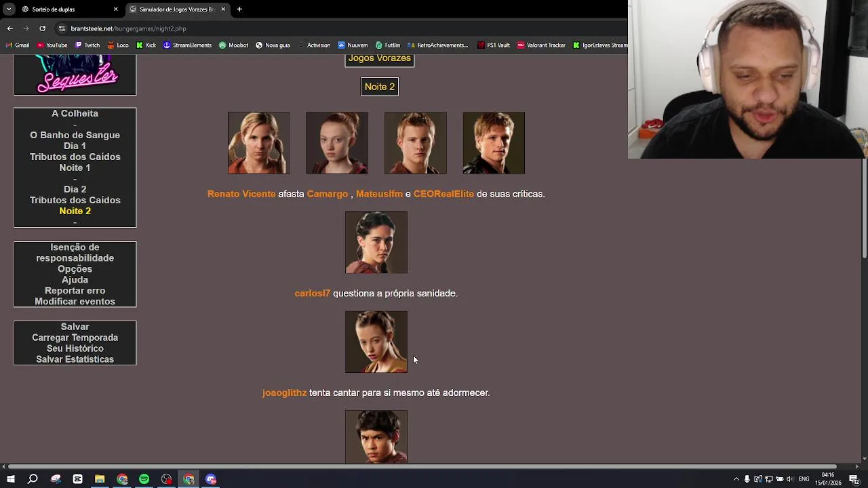Screen dimensions: 868x488
Task: Open the Nova guia bookmark
Action: pos(273,45)
